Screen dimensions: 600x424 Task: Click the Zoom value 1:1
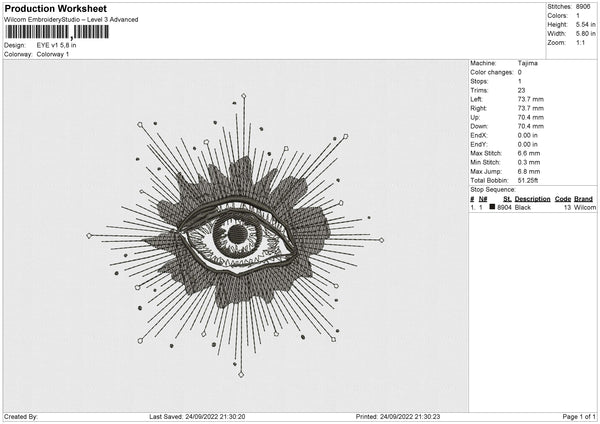(x=580, y=43)
